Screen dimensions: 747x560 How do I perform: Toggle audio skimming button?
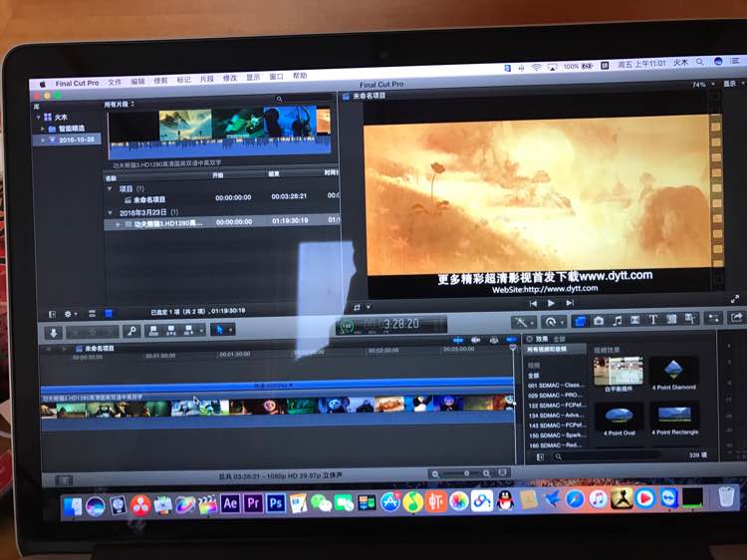pos(476,340)
